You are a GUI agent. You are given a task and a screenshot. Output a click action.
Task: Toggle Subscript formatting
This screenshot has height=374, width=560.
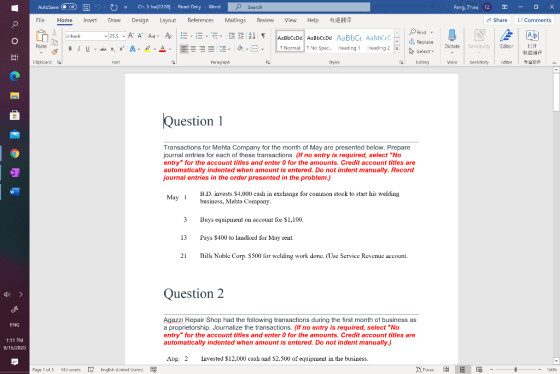coord(112,49)
